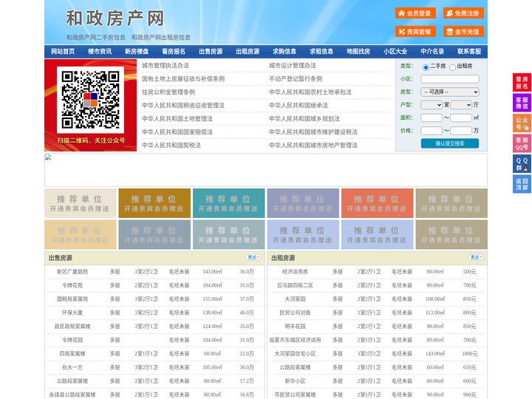
Task: Open 出售房源 navigation item
Action: point(211,52)
